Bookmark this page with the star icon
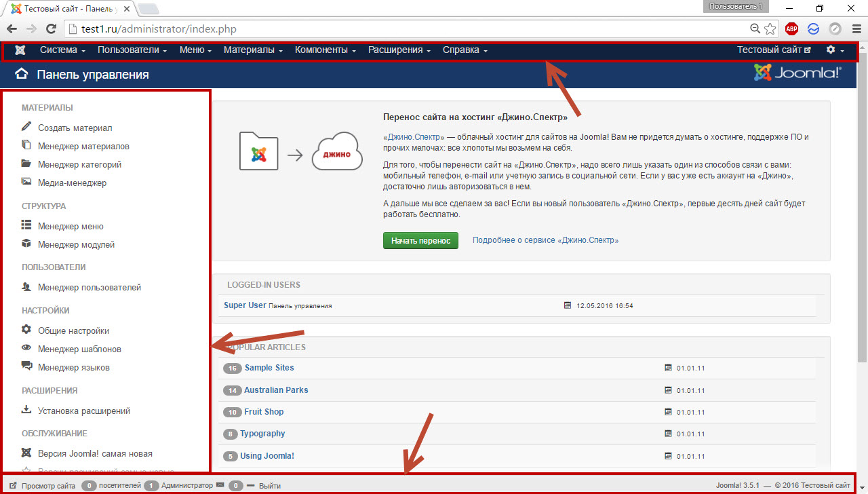The image size is (868, 494). 770,28
